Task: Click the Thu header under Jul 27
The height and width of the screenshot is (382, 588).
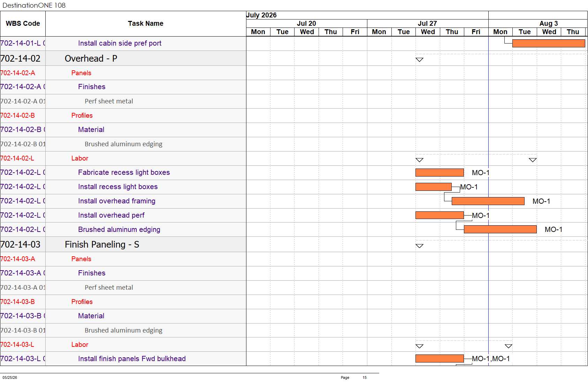Action: tap(452, 32)
